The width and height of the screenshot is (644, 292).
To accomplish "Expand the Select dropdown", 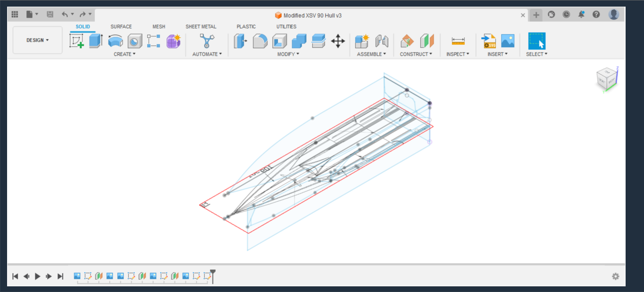I will (x=536, y=54).
